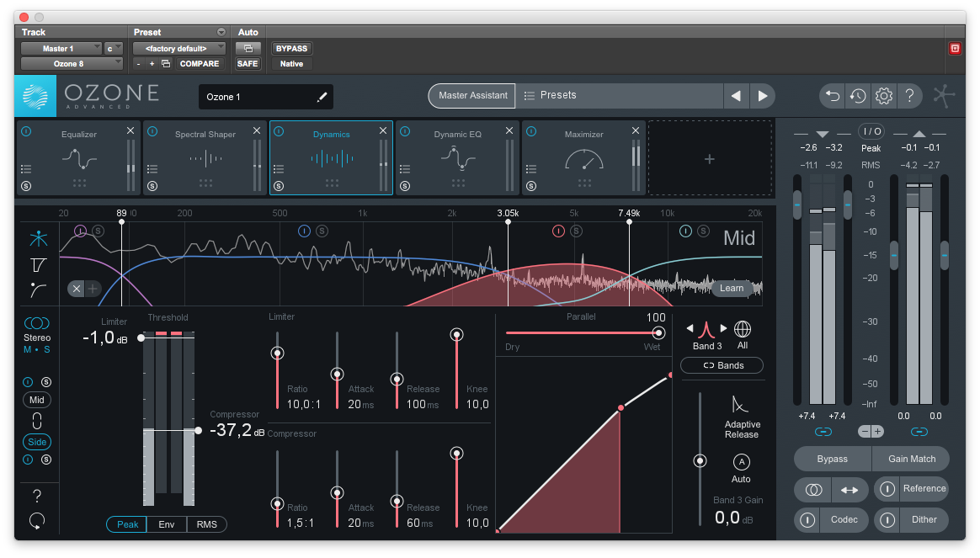Image resolution: width=980 pixels, height=558 pixels.
Task: Toggle the Dither power button
Action: click(x=887, y=520)
